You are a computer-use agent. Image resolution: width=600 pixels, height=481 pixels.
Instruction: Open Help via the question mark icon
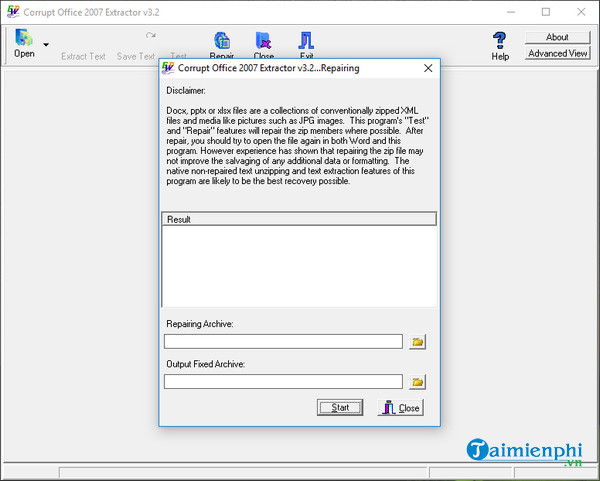(x=500, y=44)
